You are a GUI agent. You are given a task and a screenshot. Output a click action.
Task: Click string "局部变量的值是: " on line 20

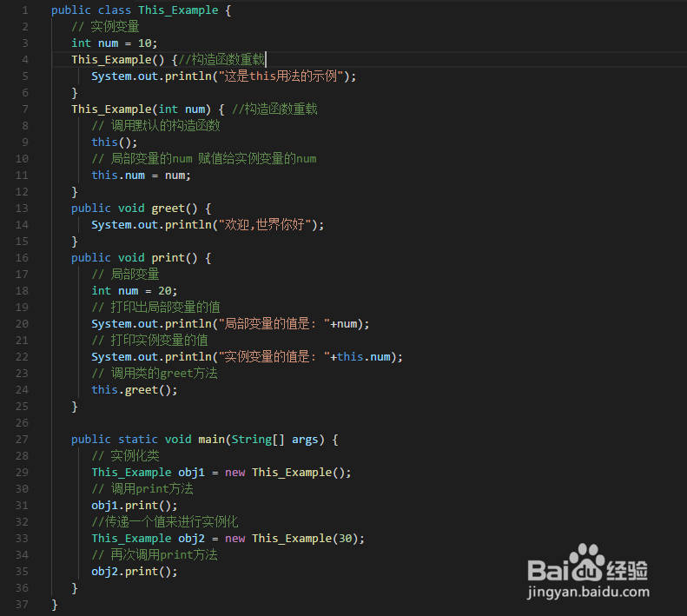click(274, 324)
